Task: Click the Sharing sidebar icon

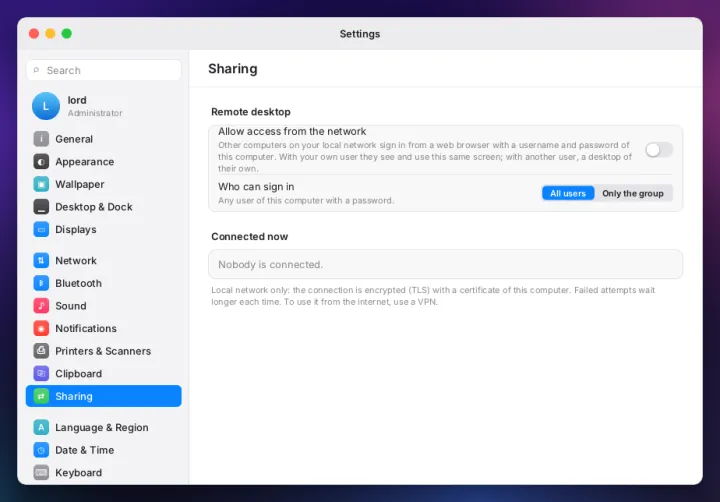Action: click(x=41, y=396)
